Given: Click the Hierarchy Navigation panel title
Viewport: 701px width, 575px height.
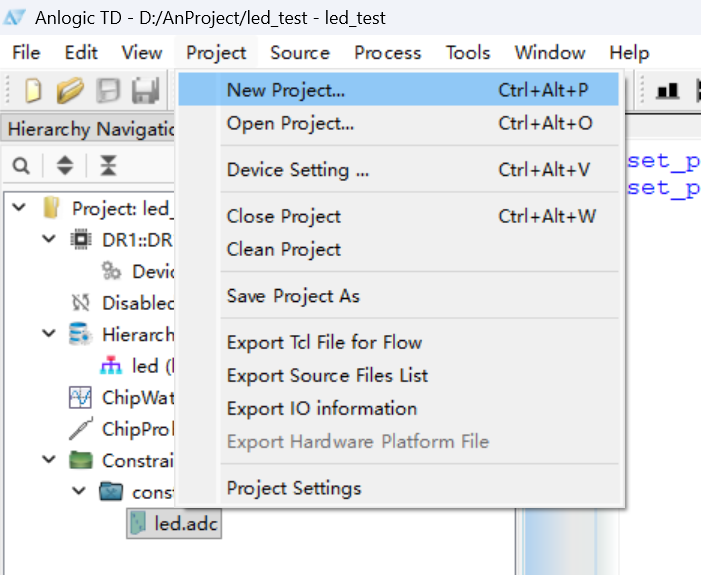Looking at the screenshot, I should click(91, 129).
